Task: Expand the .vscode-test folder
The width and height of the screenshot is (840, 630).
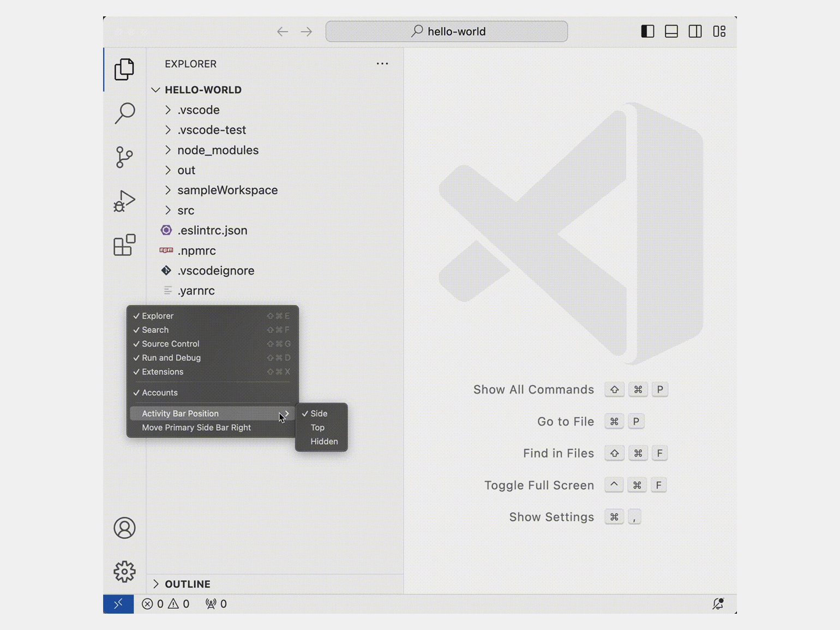Action: pyautogui.click(x=275, y=130)
